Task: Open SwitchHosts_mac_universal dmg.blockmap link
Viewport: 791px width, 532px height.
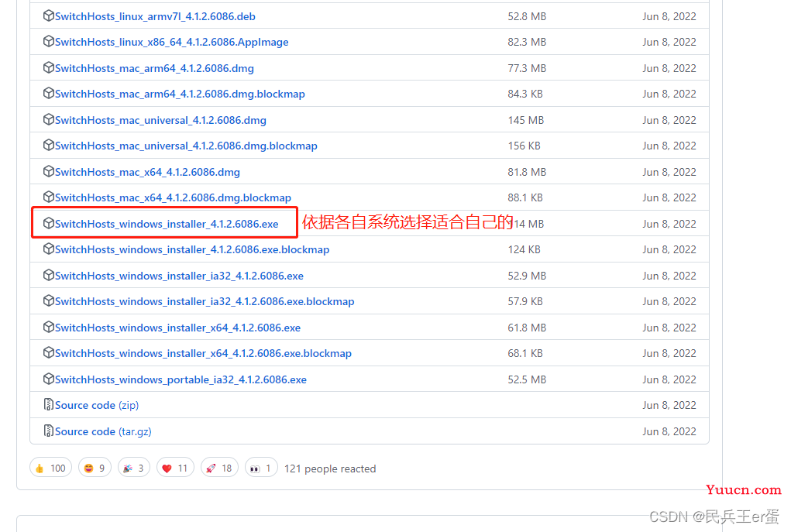Action: [x=186, y=146]
